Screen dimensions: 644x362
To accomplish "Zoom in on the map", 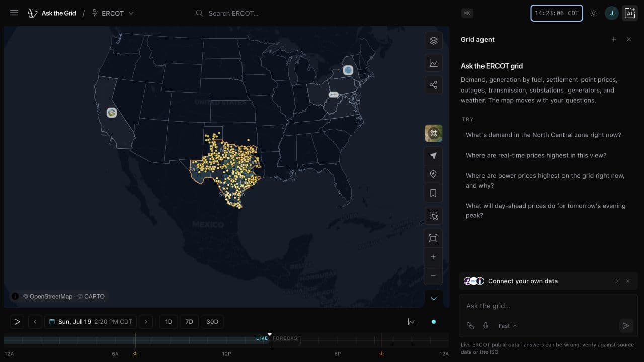I will pos(433,257).
